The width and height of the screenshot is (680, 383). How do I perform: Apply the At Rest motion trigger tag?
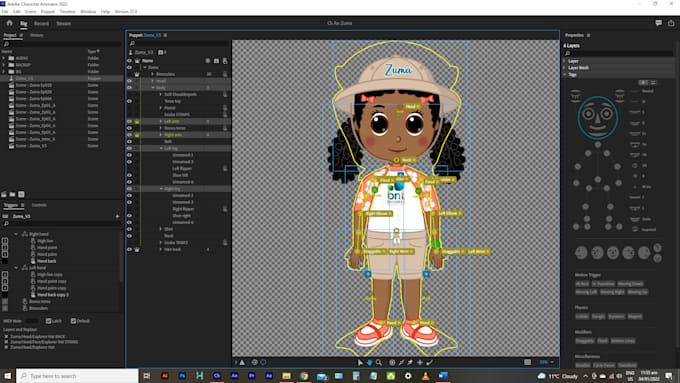click(582, 284)
